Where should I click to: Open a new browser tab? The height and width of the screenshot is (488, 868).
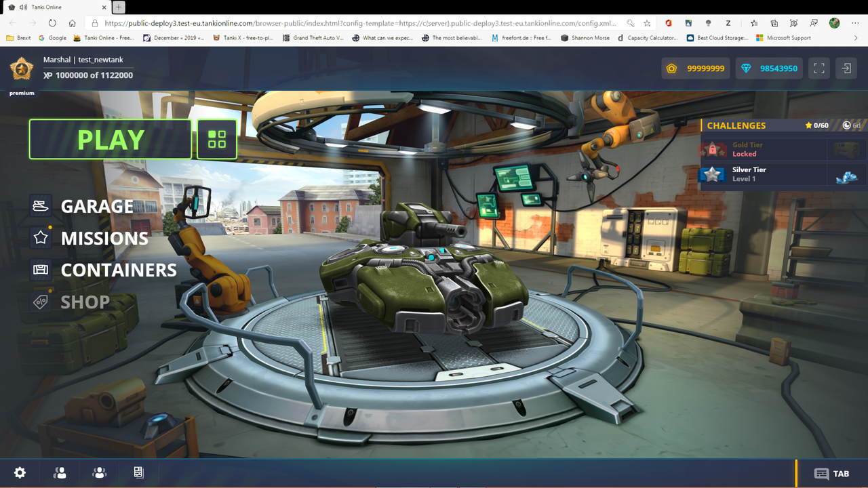118,7
